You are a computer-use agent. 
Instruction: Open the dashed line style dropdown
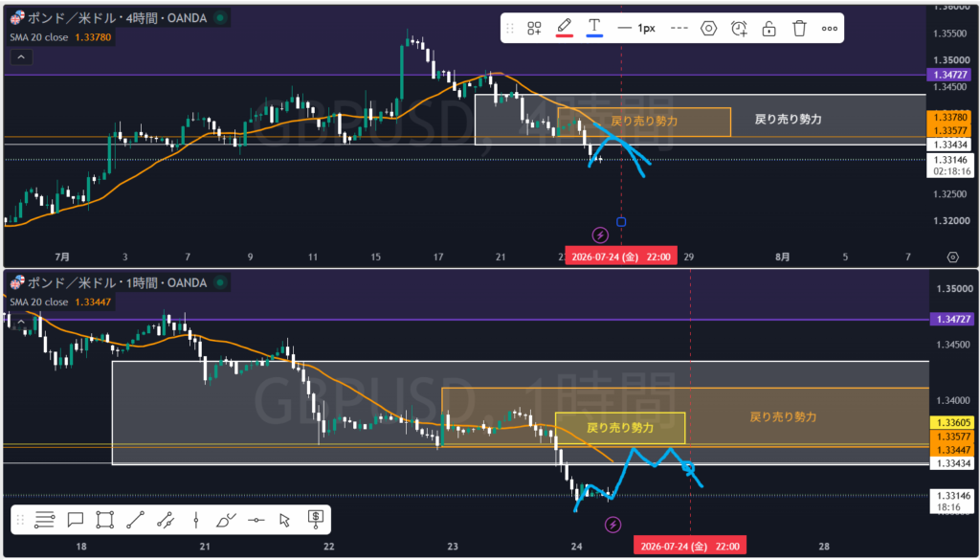pyautogui.click(x=679, y=28)
